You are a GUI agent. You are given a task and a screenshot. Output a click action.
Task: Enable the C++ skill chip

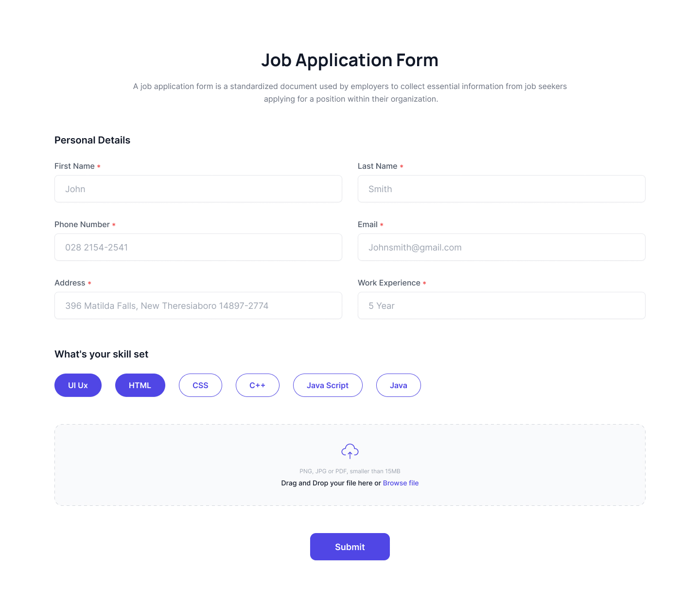coord(257,385)
